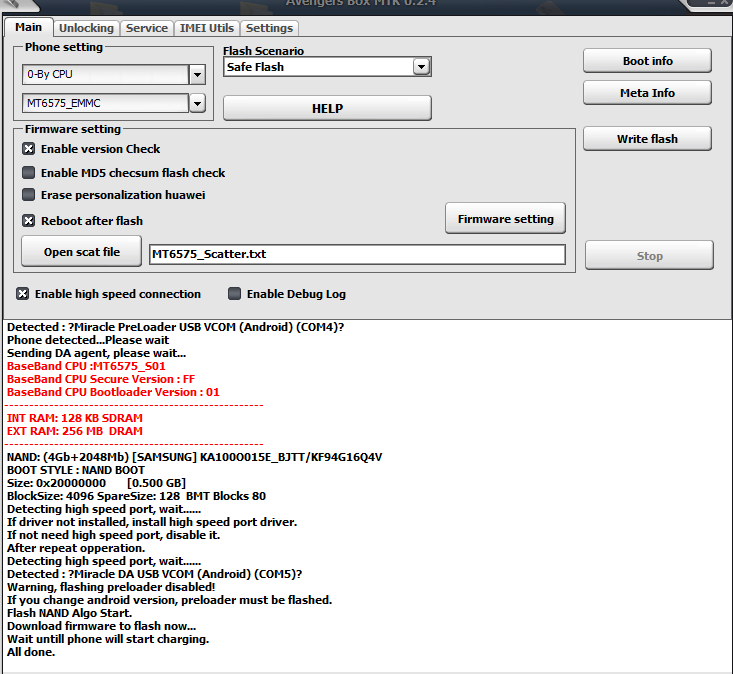Click the Miracle PreLoader USB VCOM COM4 line
The width and height of the screenshot is (733, 674).
click(x=175, y=327)
